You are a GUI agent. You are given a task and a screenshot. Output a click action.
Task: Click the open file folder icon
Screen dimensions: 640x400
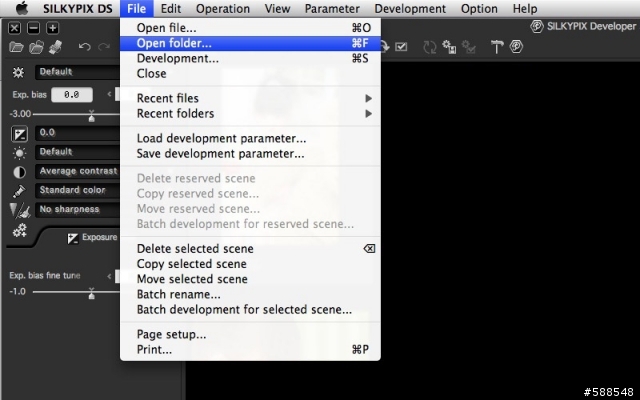16,47
